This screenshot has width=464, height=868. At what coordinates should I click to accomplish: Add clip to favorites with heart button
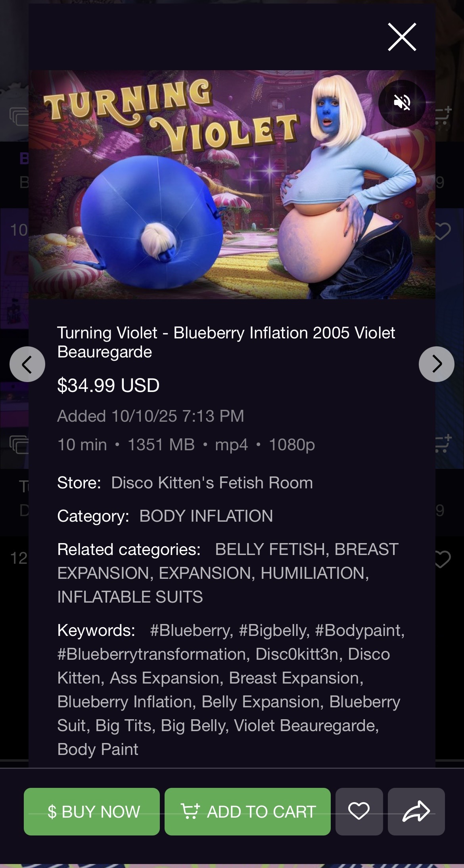(x=359, y=811)
